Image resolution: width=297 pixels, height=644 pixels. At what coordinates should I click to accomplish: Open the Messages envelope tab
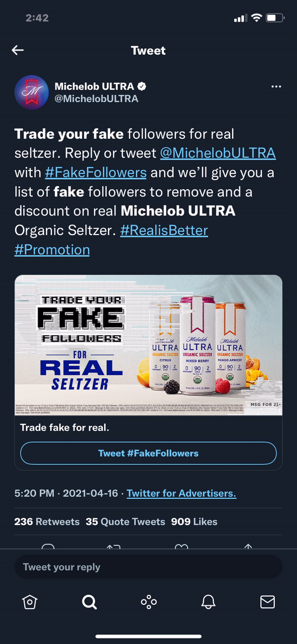[x=267, y=602]
